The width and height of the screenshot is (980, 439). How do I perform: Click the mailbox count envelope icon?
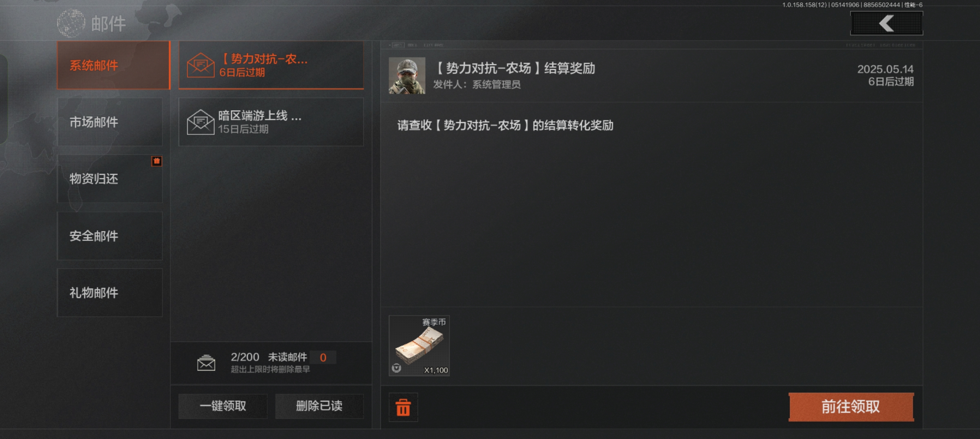coord(206,363)
